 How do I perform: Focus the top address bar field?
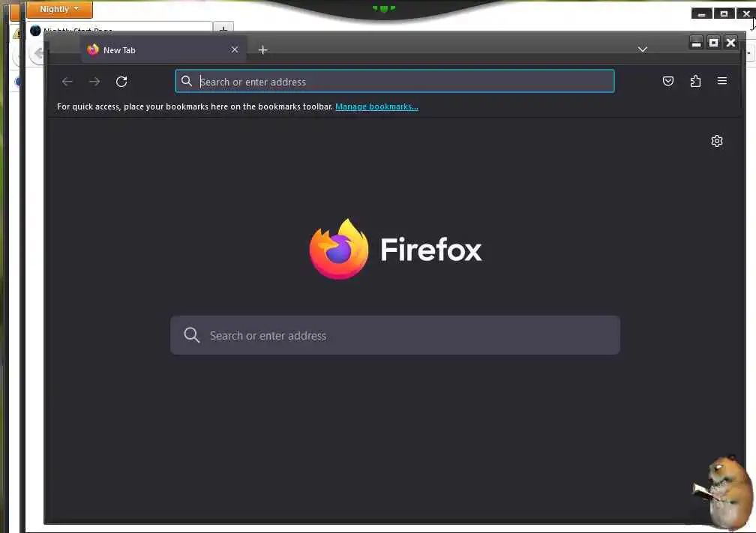[394, 81]
